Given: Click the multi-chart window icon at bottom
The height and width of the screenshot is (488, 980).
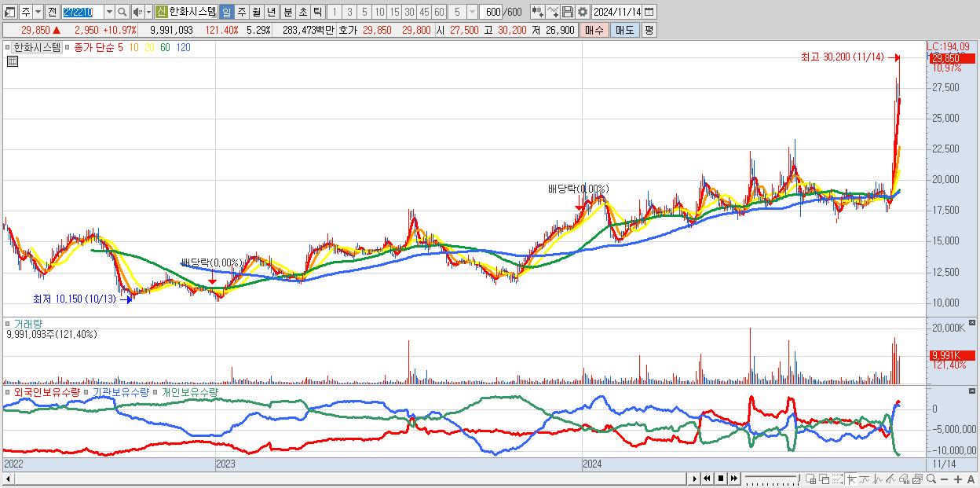Looking at the screenshot, I should (x=917, y=479).
